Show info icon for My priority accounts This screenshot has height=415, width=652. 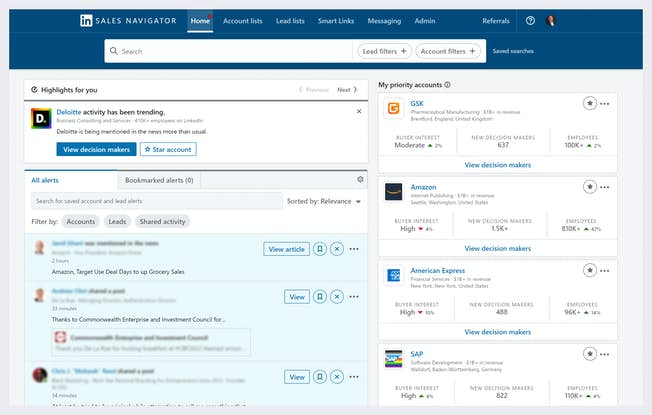(x=447, y=85)
